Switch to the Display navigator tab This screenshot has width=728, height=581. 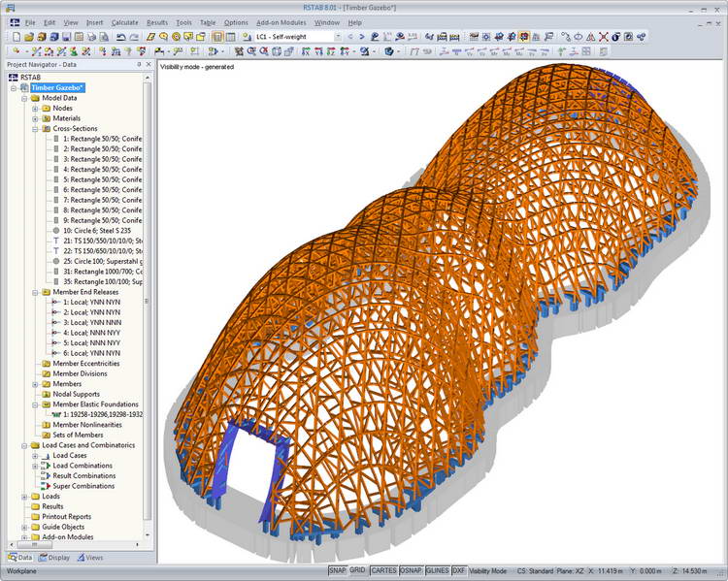pos(54,558)
